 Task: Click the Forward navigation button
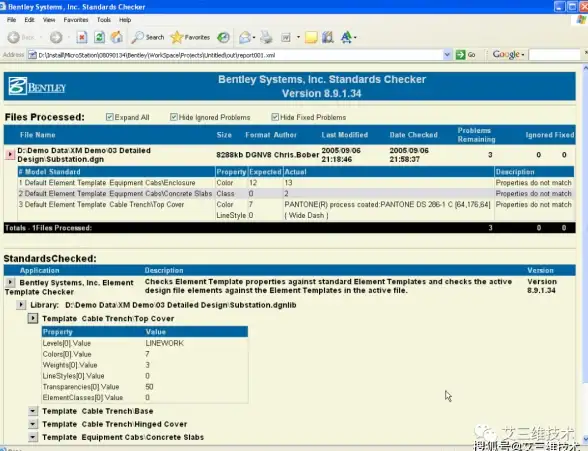56,37
